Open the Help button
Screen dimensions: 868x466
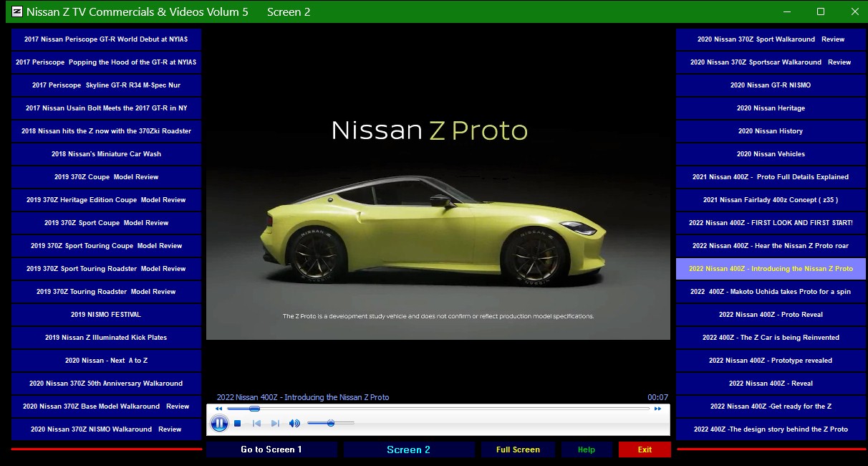586,450
